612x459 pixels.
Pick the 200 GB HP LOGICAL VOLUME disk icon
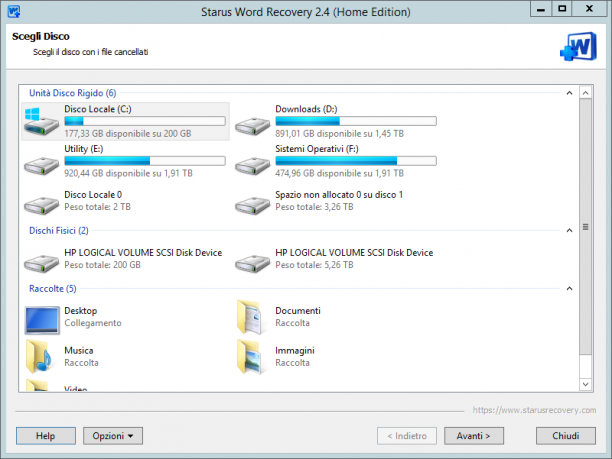point(41,263)
